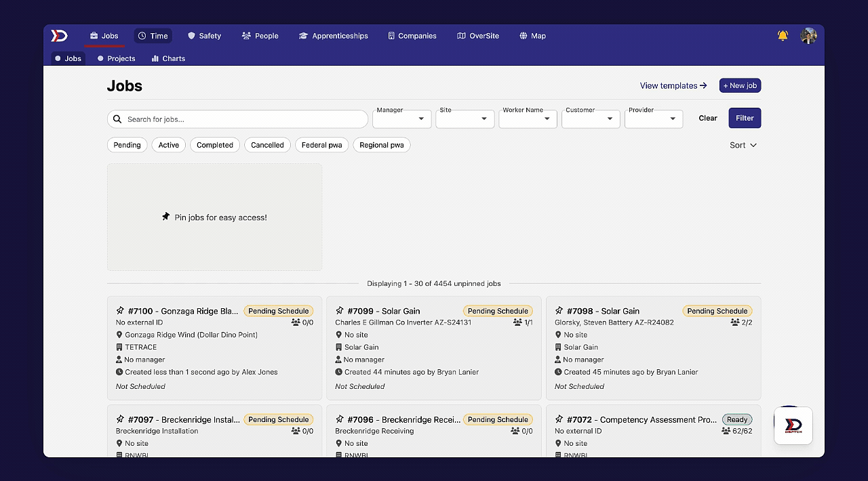Image resolution: width=868 pixels, height=481 pixels.
Task: Click the Filter button
Action: tap(745, 118)
